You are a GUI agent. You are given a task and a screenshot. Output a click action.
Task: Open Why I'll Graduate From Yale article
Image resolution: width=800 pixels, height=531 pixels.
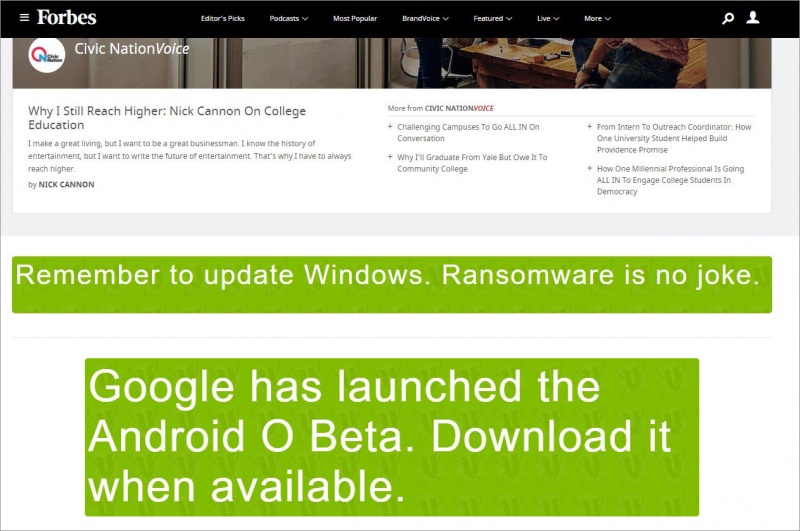472,163
